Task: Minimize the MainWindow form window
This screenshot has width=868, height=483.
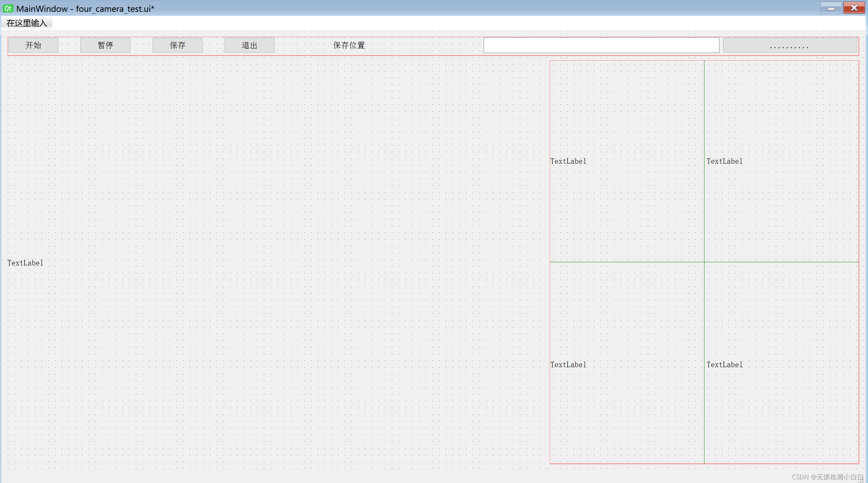Action: coord(831,8)
